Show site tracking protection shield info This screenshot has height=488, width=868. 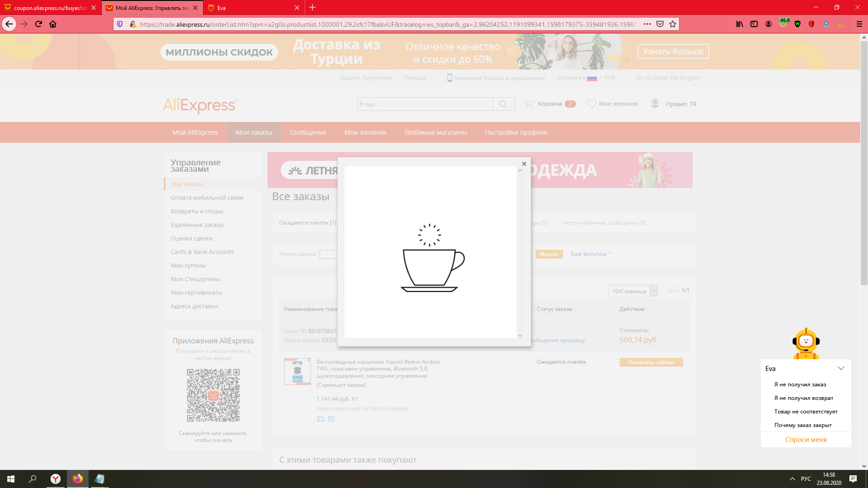click(120, 24)
